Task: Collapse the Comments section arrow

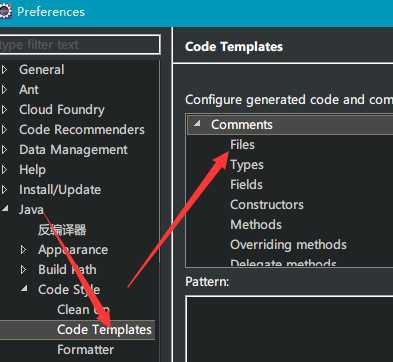Action: point(197,124)
